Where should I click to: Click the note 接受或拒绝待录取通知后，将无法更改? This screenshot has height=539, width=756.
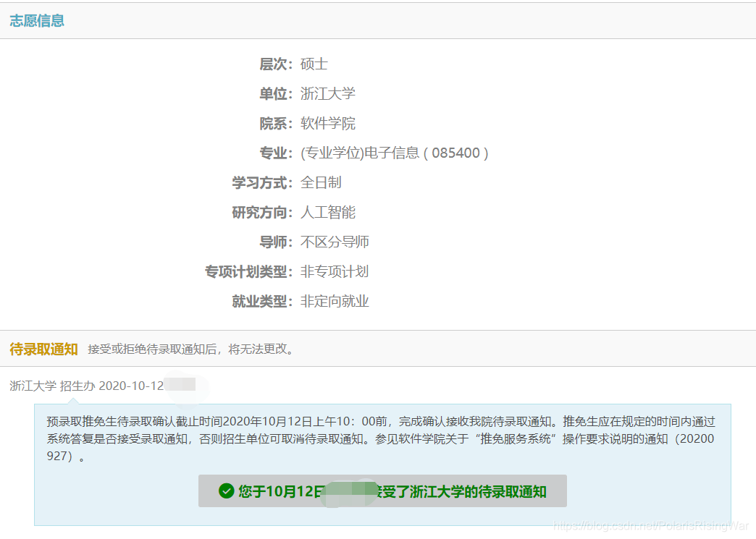pos(191,349)
